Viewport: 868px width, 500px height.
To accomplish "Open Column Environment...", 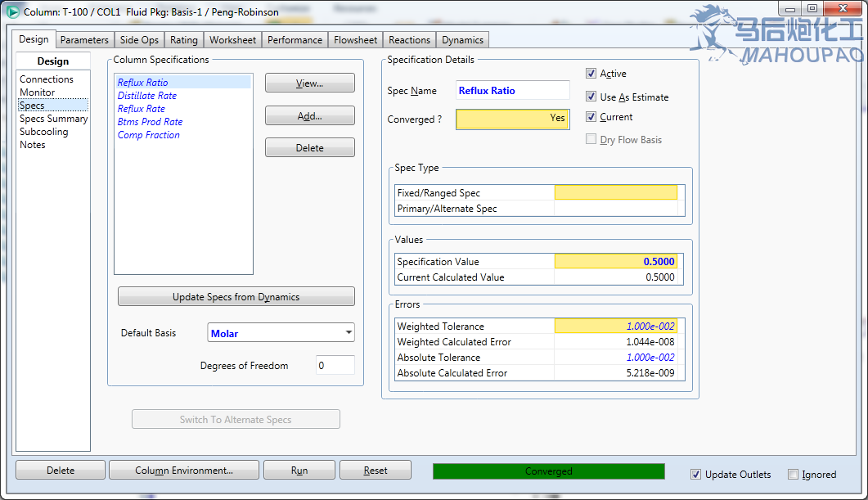I will click(184, 470).
